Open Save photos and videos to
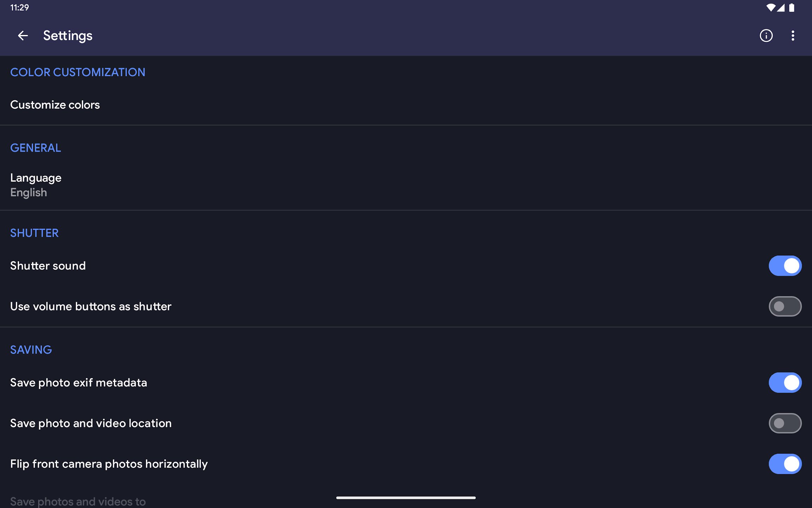The height and width of the screenshot is (508, 812). 78,501
